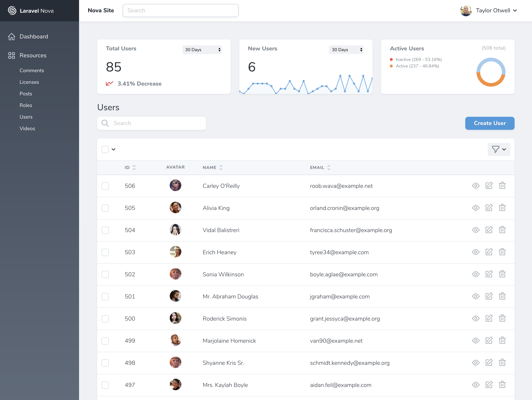Expand the bulk selection dropdown arrow
Screen dimensions: 532x400
click(x=114, y=149)
